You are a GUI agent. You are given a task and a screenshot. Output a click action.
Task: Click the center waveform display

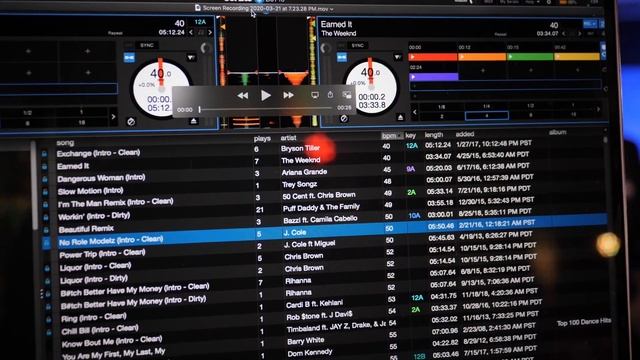(x=268, y=71)
